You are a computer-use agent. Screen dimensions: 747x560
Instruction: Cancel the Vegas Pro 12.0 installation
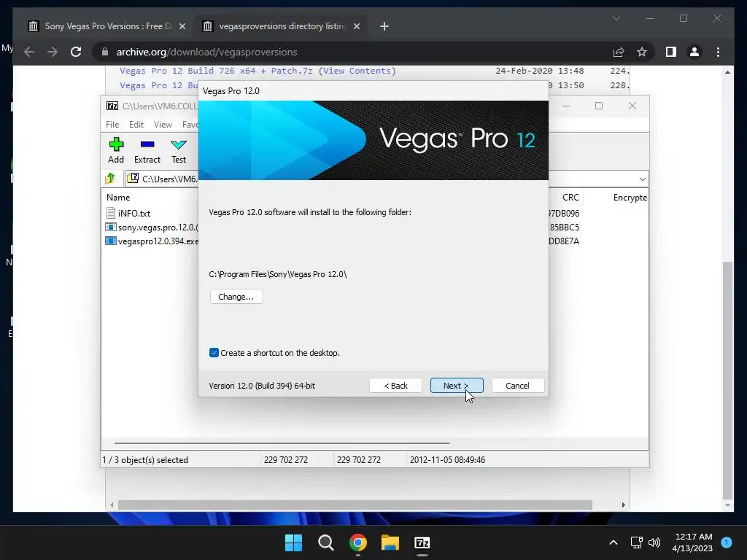click(517, 386)
